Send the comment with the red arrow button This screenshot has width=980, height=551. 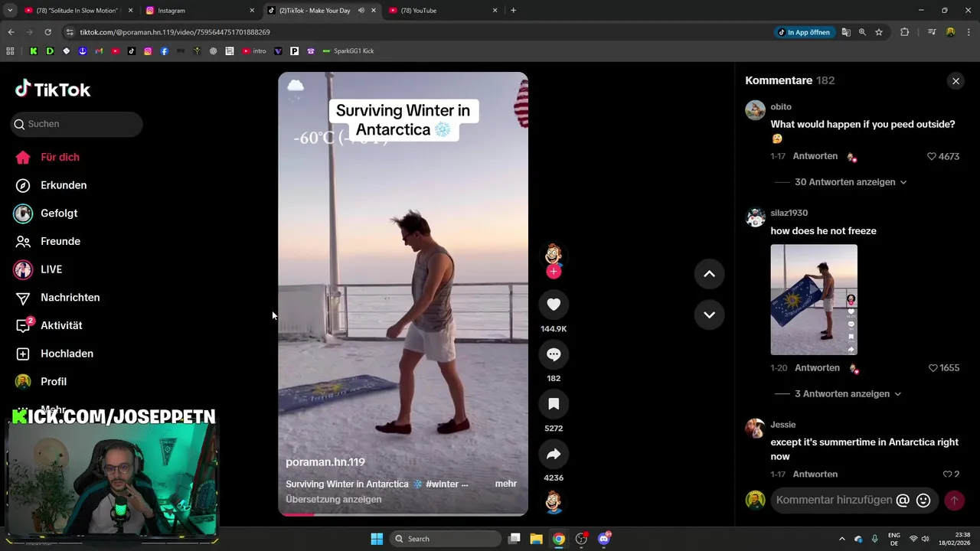(x=954, y=500)
